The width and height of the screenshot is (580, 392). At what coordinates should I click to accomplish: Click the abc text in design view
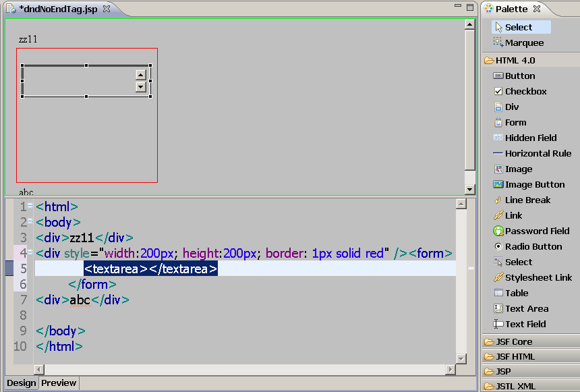(x=26, y=192)
